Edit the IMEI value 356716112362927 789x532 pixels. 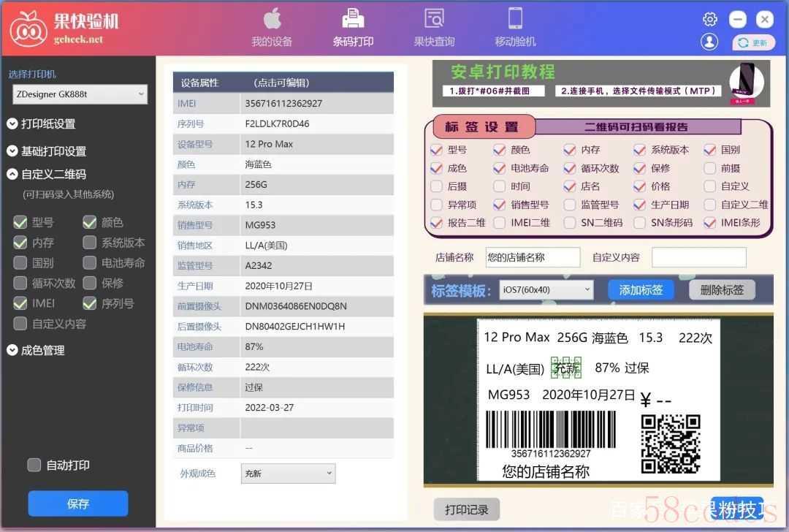[316, 103]
